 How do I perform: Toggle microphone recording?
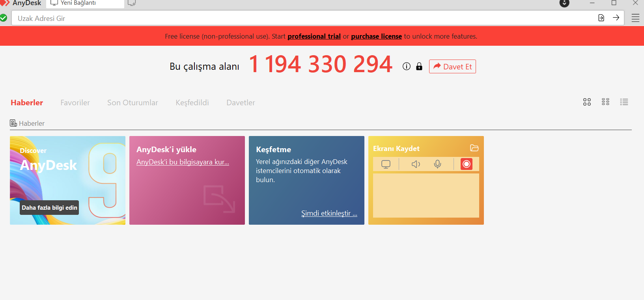click(x=437, y=164)
